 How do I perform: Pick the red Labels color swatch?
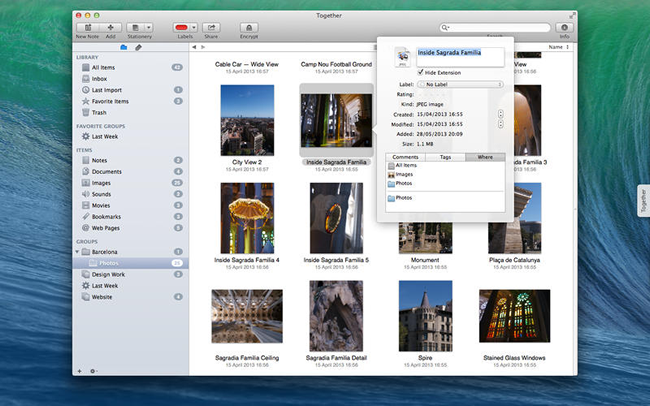click(x=182, y=27)
